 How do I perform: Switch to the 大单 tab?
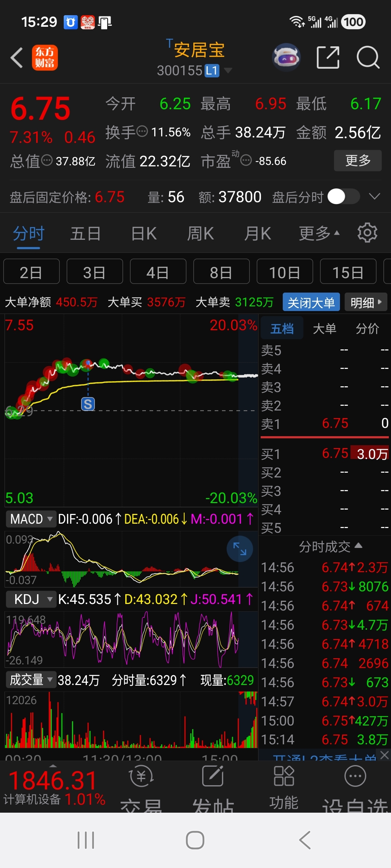325,328
